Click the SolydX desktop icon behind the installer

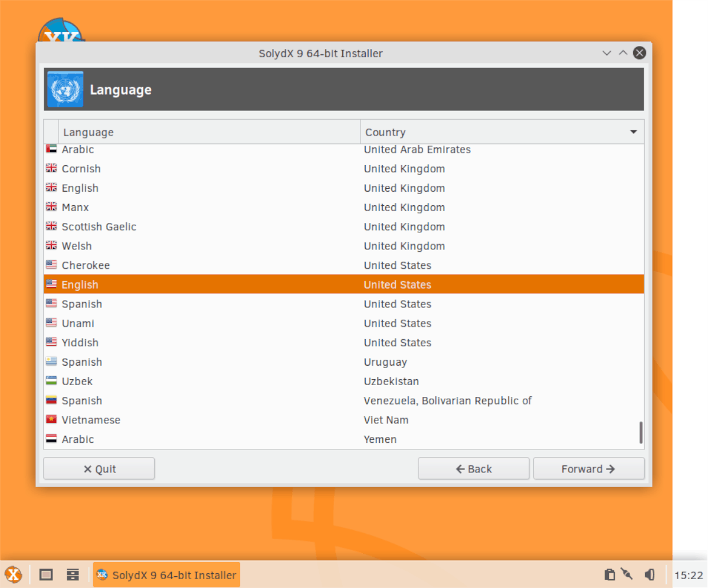click(61, 31)
